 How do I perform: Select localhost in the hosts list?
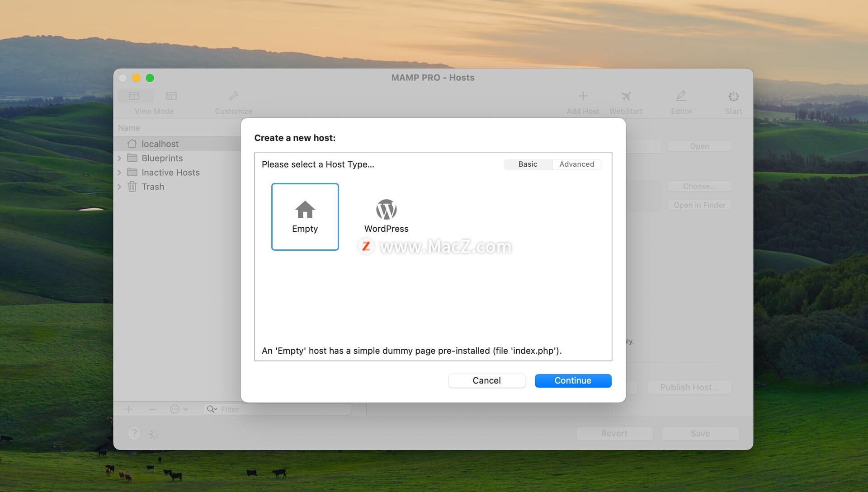(x=178, y=144)
